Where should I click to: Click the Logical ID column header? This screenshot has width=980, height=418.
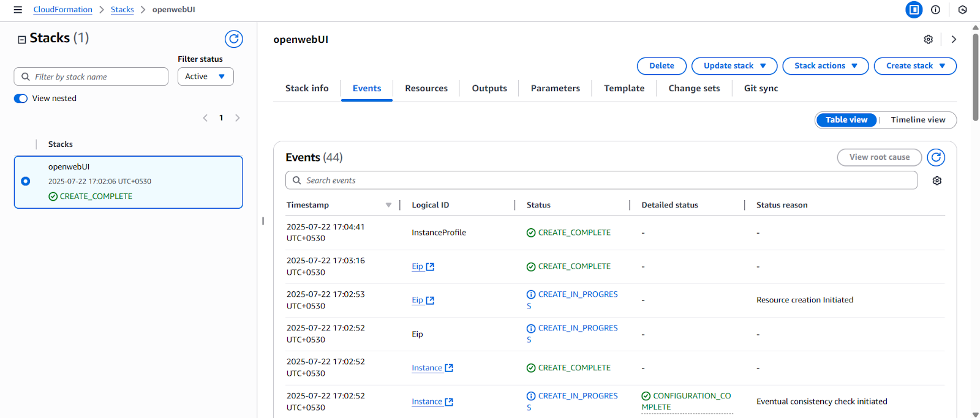coord(431,205)
